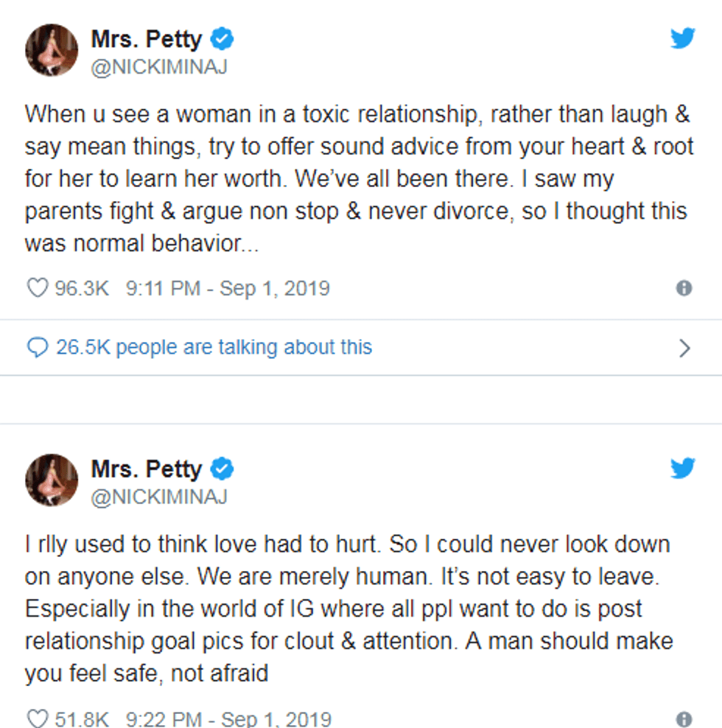
Task: Expand conversation using the right chevron arrow
Action: [x=684, y=348]
